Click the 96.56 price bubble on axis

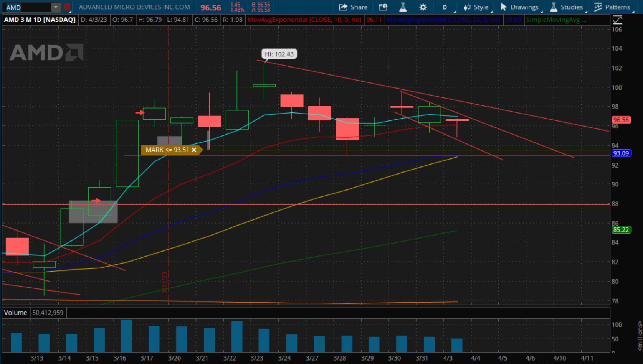(621, 120)
